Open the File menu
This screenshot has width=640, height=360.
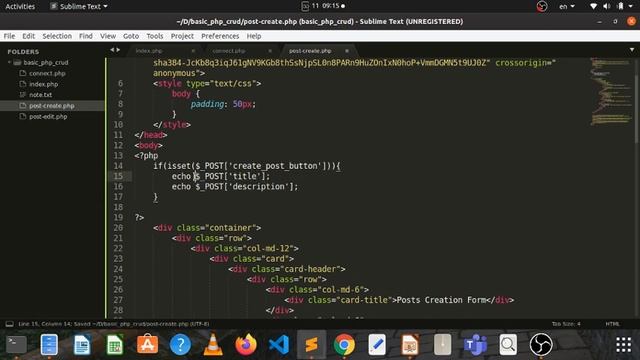click(9, 36)
